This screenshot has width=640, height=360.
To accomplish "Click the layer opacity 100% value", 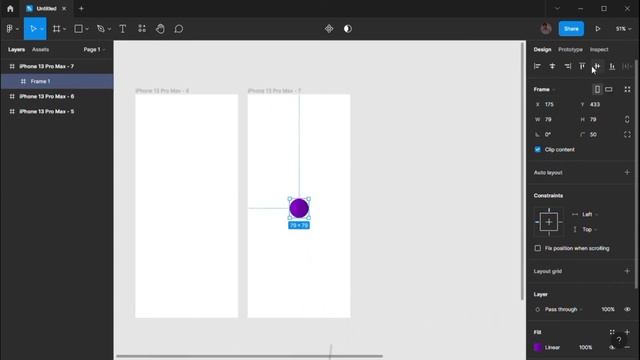I will tap(608, 309).
